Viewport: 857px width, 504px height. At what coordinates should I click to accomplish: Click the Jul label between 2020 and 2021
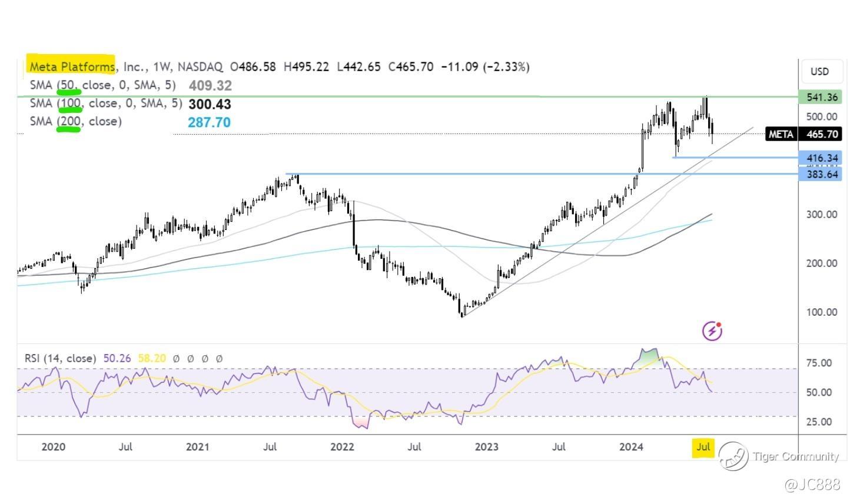[125, 446]
